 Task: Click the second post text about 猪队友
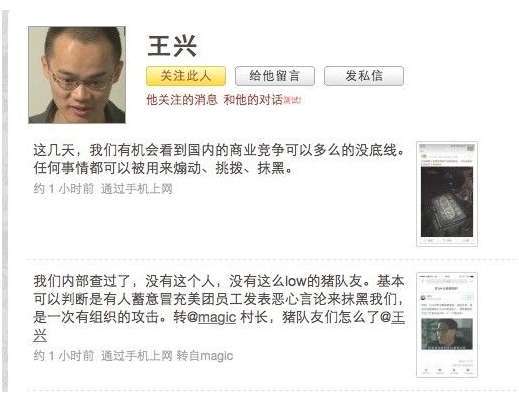(219, 308)
